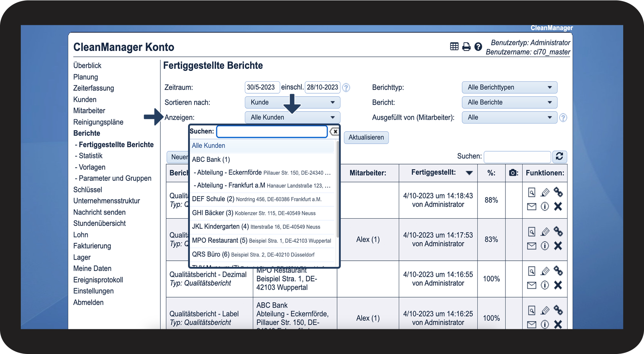Click the table grid icon in header
Screen dimensions: 644x354
point(454,47)
